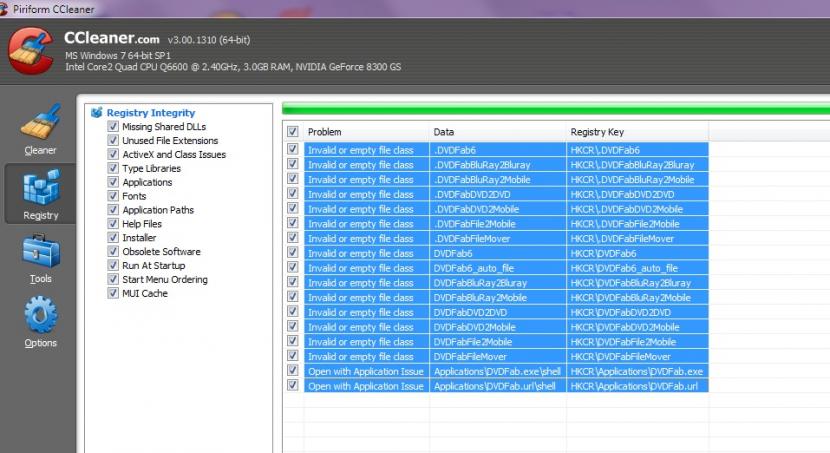This screenshot has height=453, width=830.
Task: Uncheck the Fonts option
Action: (x=113, y=195)
